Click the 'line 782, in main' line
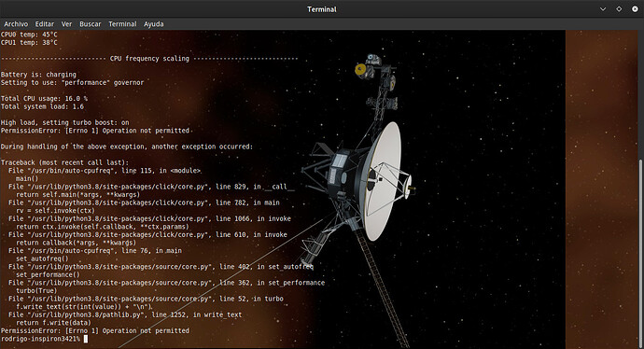Image resolution: width=644 pixels, height=349 pixels. [x=144, y=202]
